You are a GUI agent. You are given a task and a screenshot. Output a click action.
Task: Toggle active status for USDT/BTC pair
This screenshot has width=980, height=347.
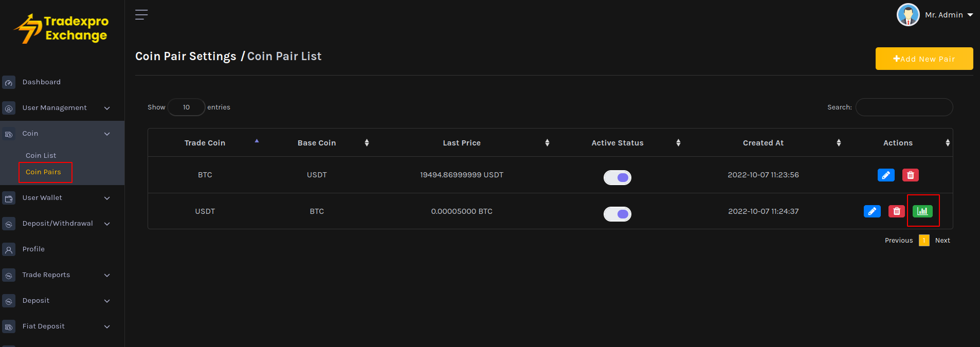pyautogui.click(x=617, y=214)
